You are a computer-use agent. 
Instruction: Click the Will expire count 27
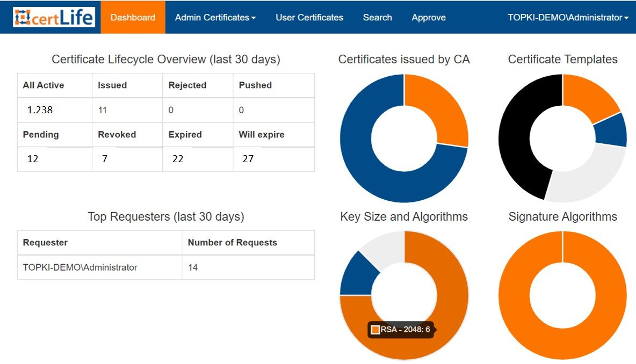(248, 159)
